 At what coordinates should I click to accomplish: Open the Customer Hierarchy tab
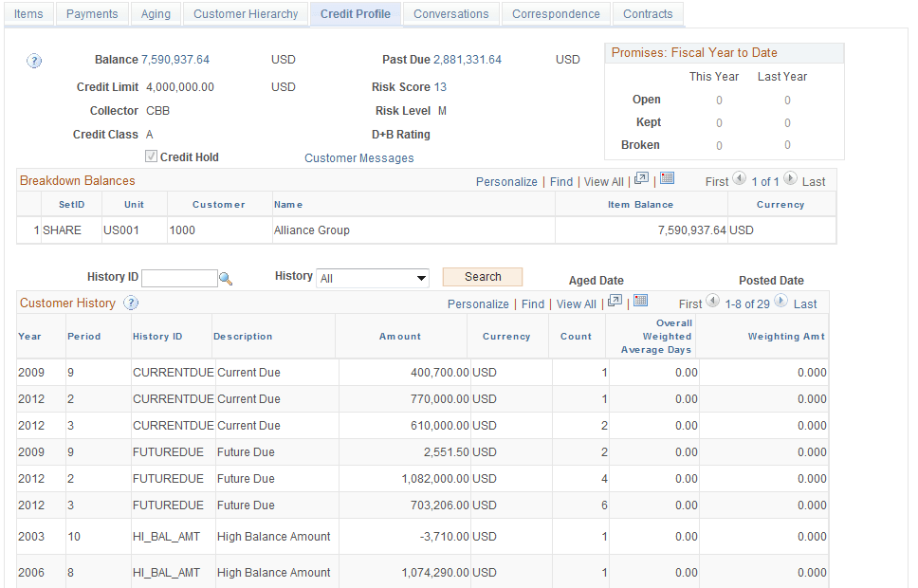click(245, 14)
